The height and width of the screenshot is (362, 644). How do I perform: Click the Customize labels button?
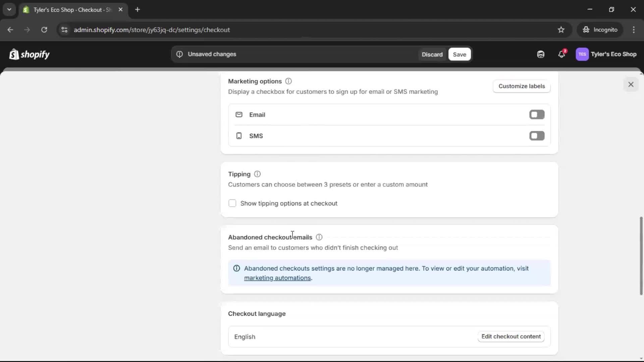pos(522,86)
